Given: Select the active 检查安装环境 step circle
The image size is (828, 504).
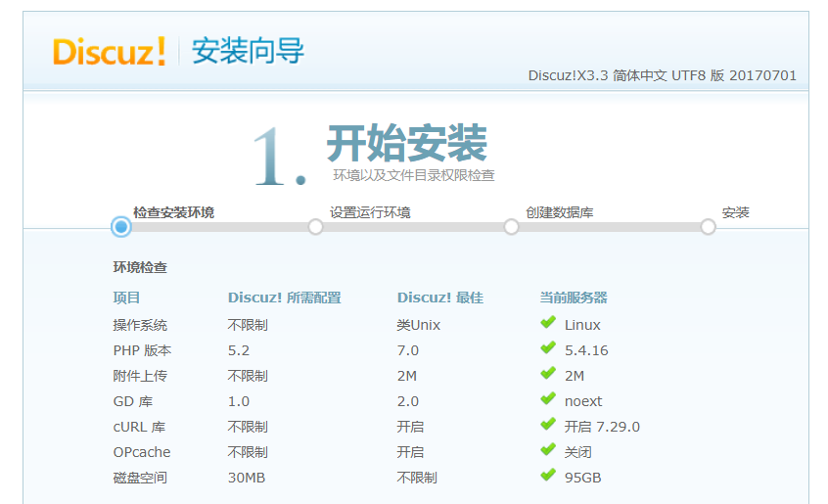Looking at the screenshot, I should 121,227.
